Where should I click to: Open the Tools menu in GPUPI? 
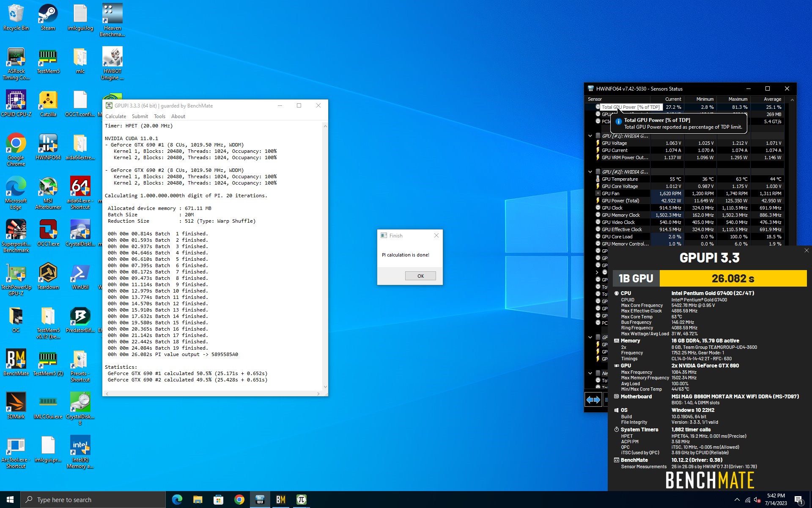pyautogui.click(x=159, y=116)
